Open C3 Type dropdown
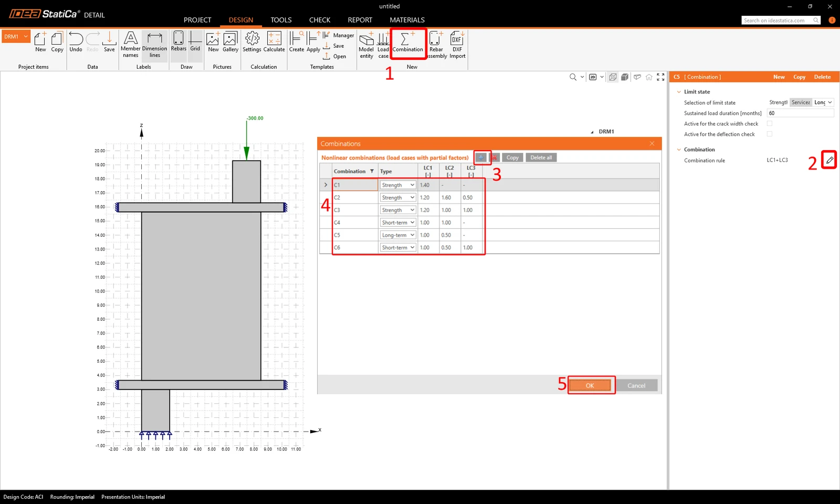Viewport: 840px width, 504px height. pos(398,210)
